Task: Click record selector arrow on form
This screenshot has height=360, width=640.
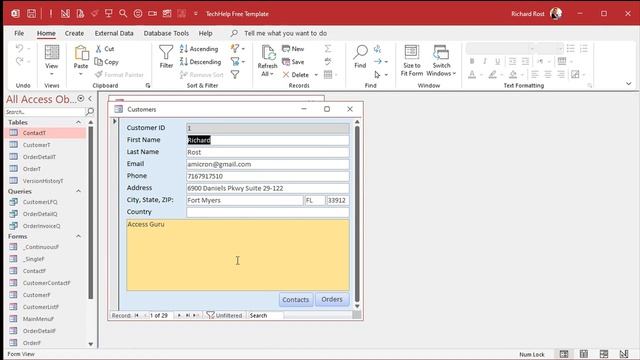Action: [115, 121]
